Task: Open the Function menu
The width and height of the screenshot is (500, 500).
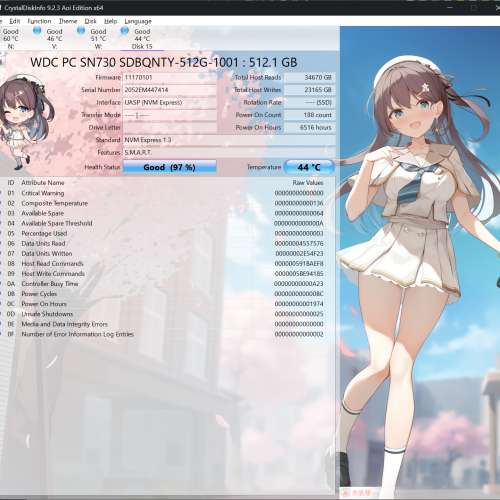Action: 39,21
